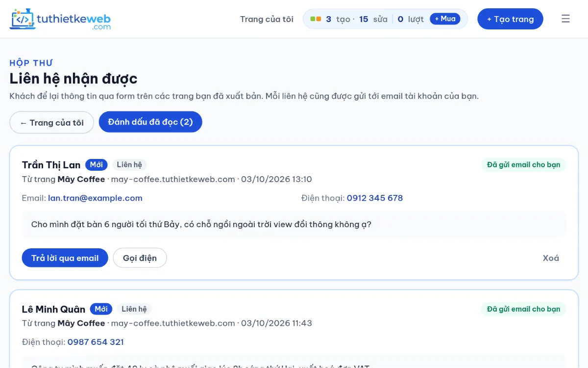Click the 0 lượt counter
This screenshot has height=368, width=588.
click(x=411, y=19)
